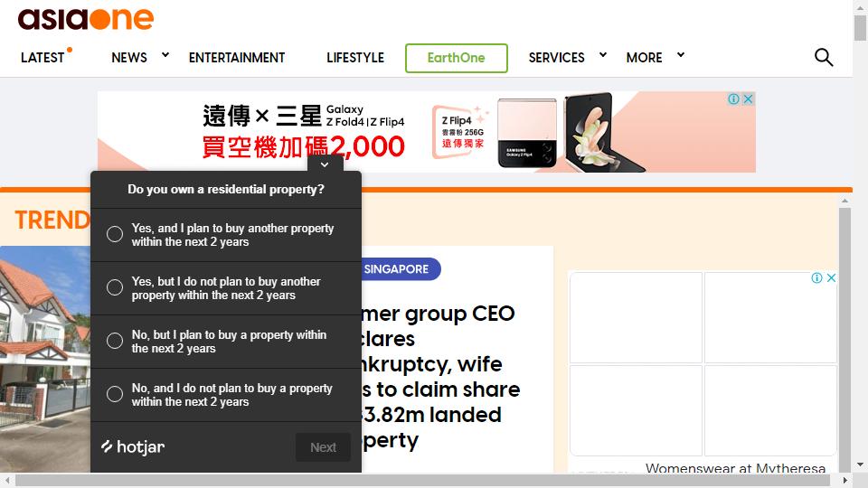Click the Hotjar logo in survey
The height and width of the screenshot is (488, 868).
(133, 446)
